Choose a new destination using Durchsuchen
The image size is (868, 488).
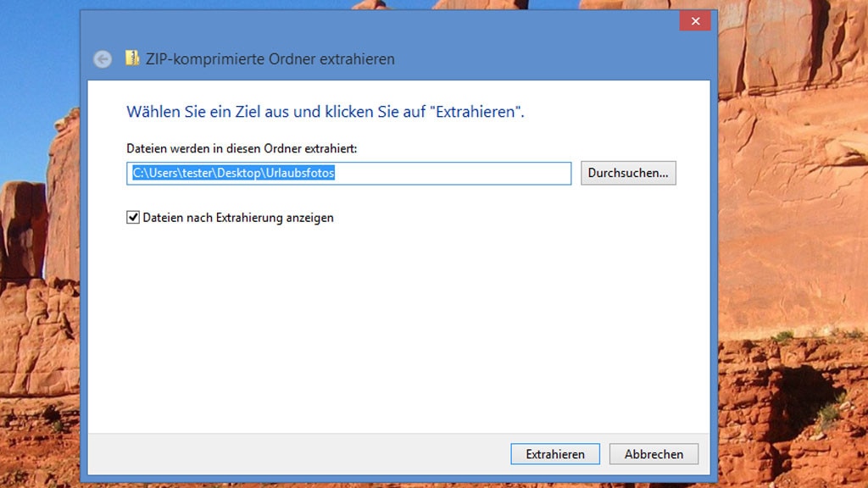coord(627,173)
